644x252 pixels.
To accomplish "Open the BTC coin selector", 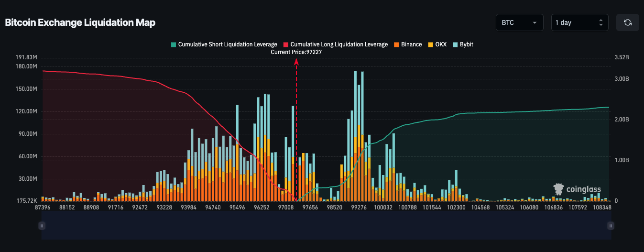I will click(519, 22).
